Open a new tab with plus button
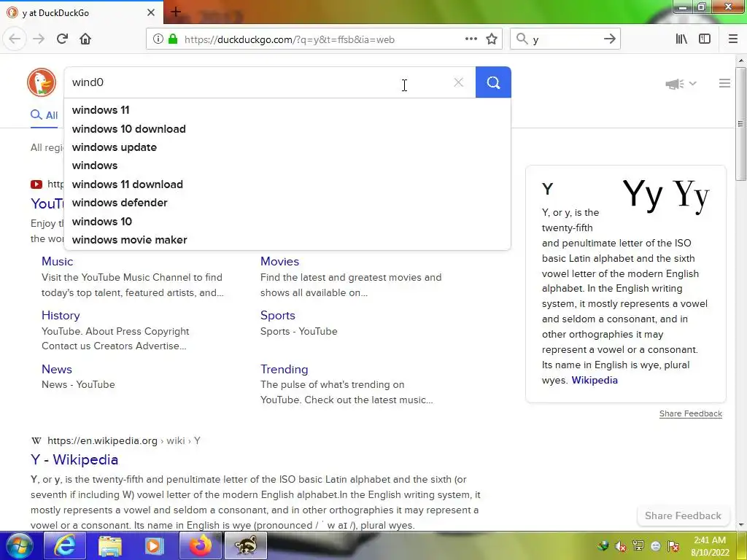The image size is (747, 560). pos(175,12)
